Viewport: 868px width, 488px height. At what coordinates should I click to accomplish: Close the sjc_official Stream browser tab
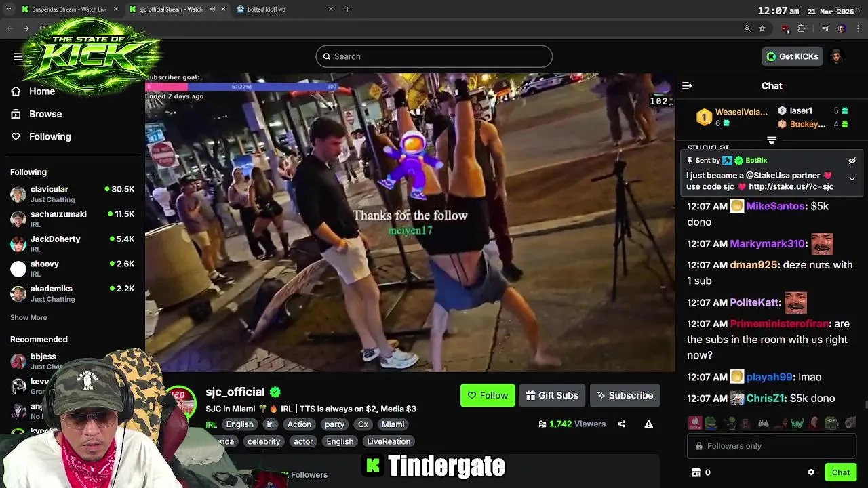(x=224, y=9)
